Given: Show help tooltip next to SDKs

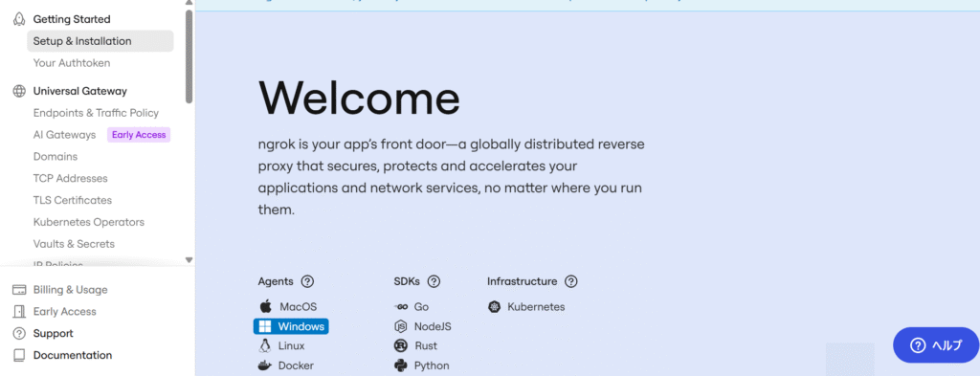Looking at the screenshot, I should [434, 281].
